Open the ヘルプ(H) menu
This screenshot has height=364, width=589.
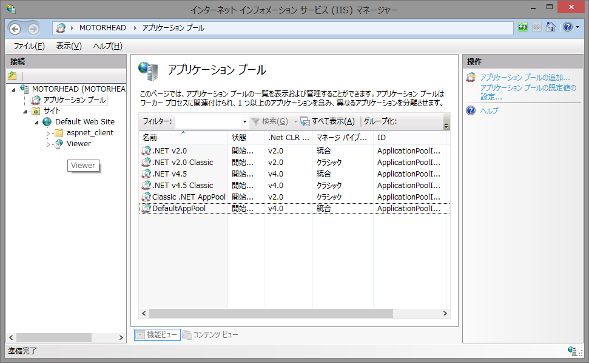tap(107, 46)
